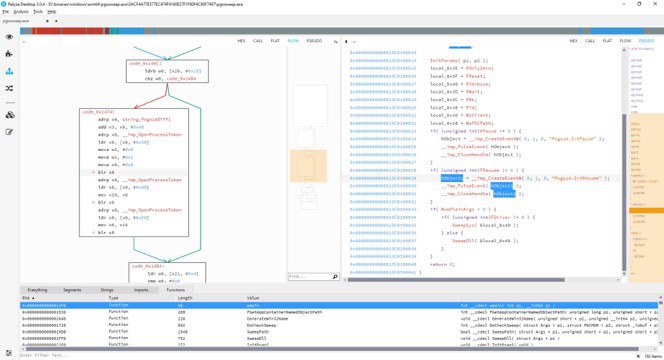
Task: Open the Help menu
Action: (x=51, y=11)
